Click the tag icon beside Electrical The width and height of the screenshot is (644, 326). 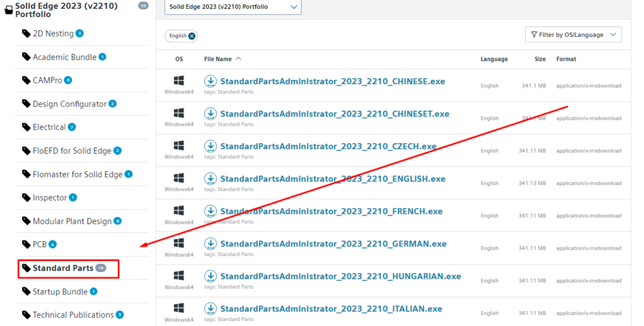26,127
